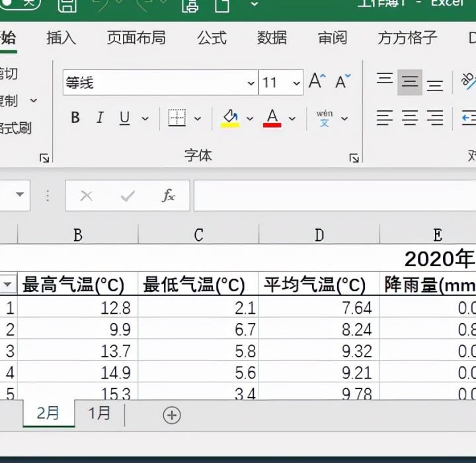This screenshot has height=463, width=476.
Task: Click the decrease indent icon
Action: (469, 118)
